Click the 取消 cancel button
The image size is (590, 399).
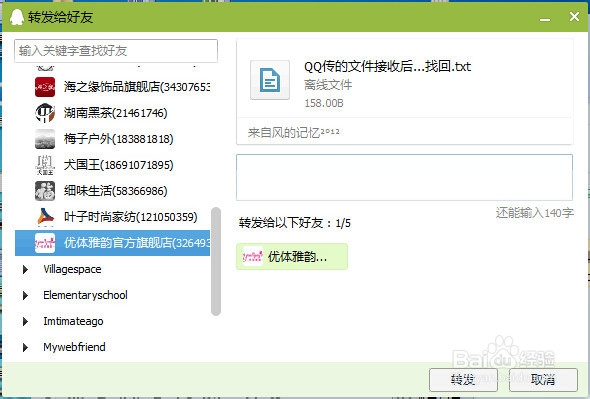point(543,380)
